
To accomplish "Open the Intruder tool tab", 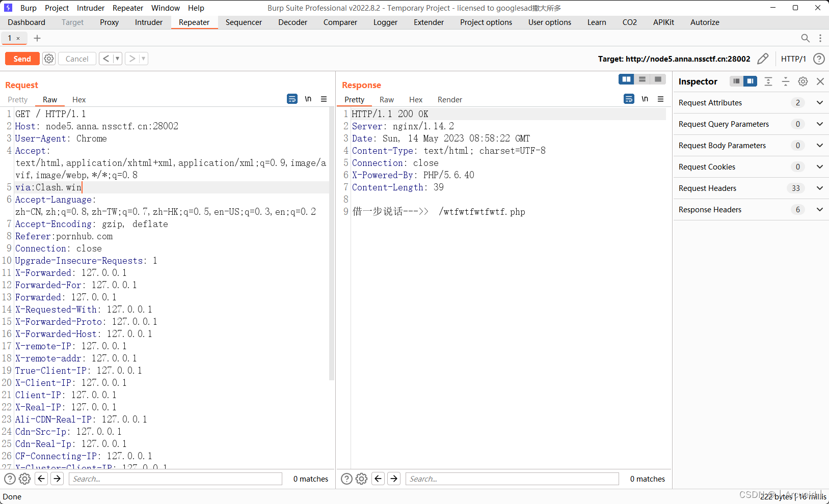I will point(149,22).
